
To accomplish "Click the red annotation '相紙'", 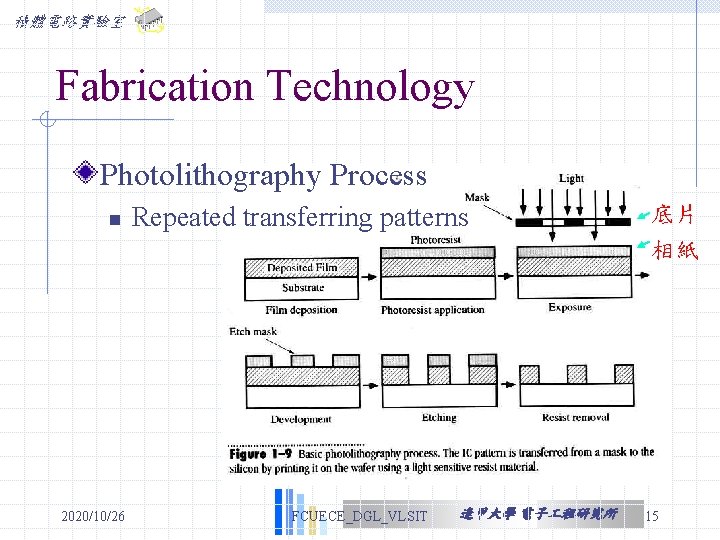I will pos(675,251).
